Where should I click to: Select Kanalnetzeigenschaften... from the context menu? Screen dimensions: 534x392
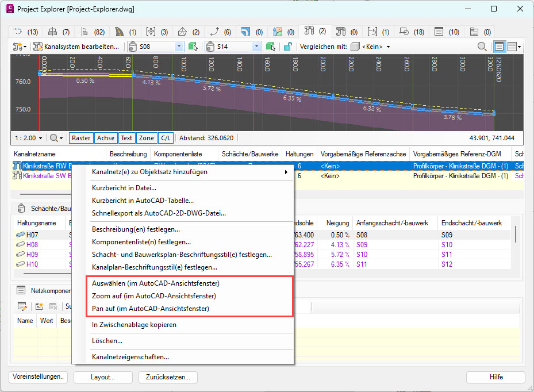coord(130,357)
